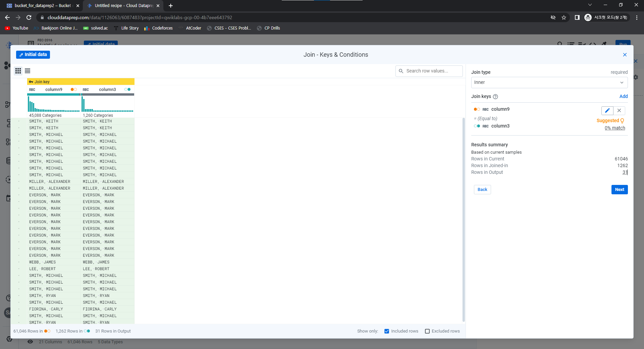Reload the page
Screen dimensions: 644x349
[29, 17]
